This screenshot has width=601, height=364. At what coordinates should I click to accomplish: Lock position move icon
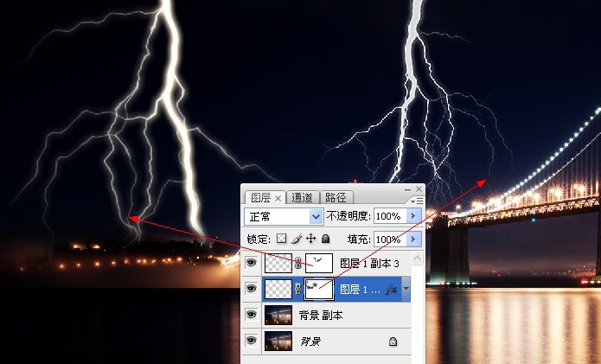click(x=310, y=239)
